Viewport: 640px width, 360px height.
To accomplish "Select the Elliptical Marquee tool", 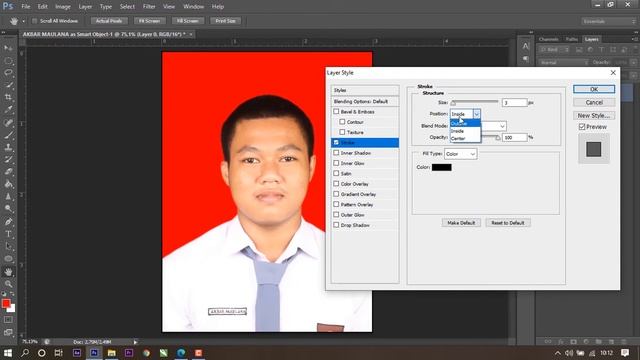I will pos(8,61).
